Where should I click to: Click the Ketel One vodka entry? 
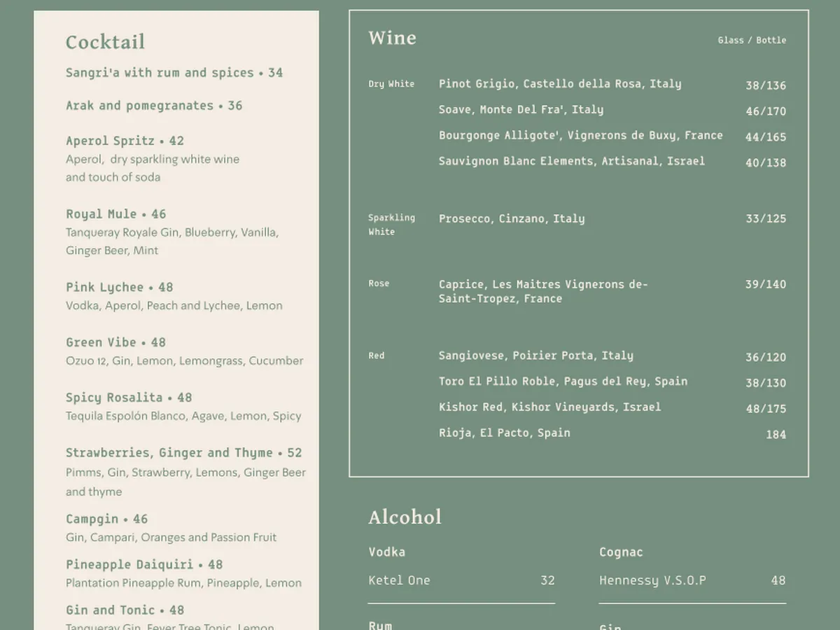pos(399,580)
